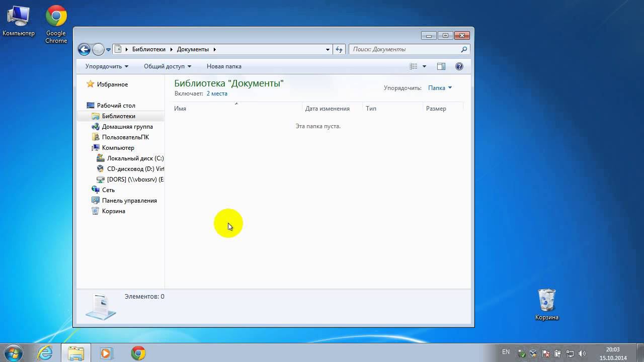
Task: Launch Windows Media Player from the taskbar
Action: [x=106, y=353]
